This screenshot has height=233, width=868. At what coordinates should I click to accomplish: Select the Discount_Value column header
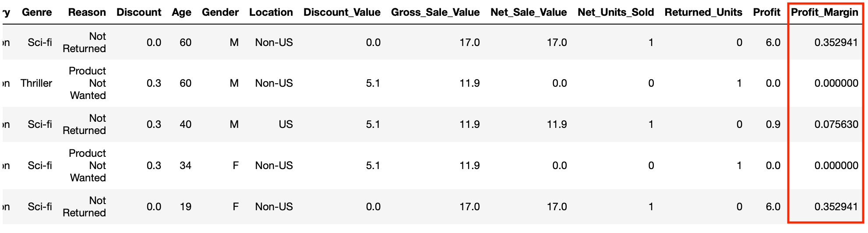tap(342, 12)
